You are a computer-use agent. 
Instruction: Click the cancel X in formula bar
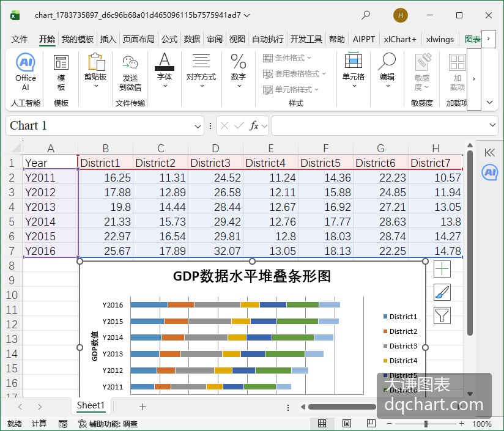tap(224, 125)
